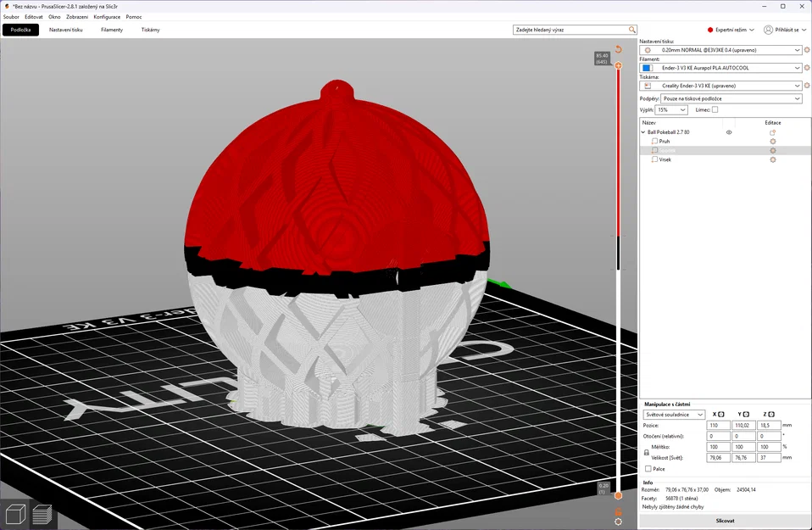This screenshot has width=812, height=530.
Task: Select the Podložka tab
Action: [x=20, y=30]
